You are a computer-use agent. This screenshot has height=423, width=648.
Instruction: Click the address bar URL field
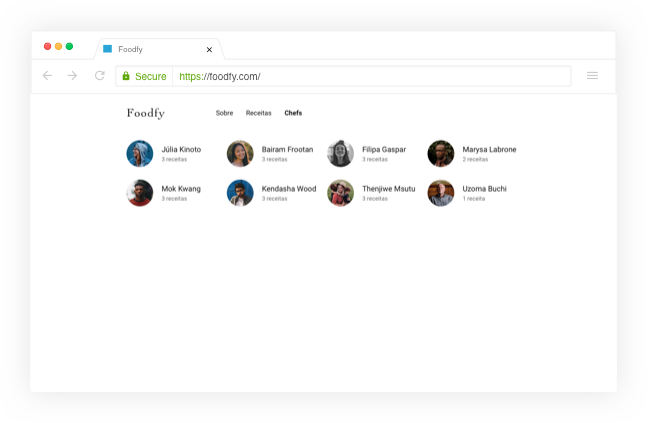(x=370, y=76)
